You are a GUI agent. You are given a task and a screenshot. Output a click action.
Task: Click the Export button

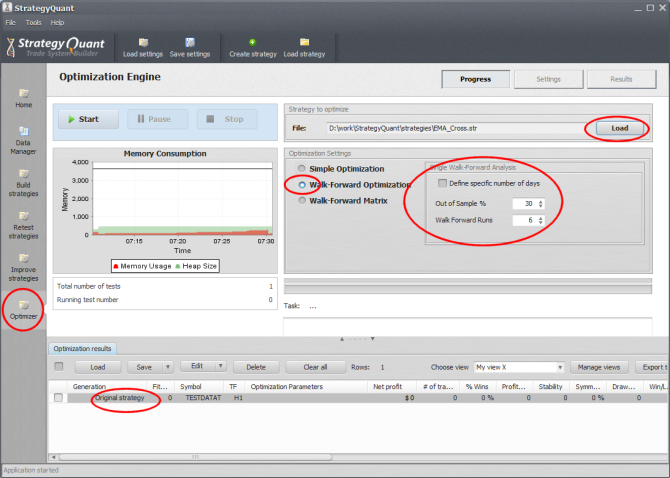tap(652, 367)
